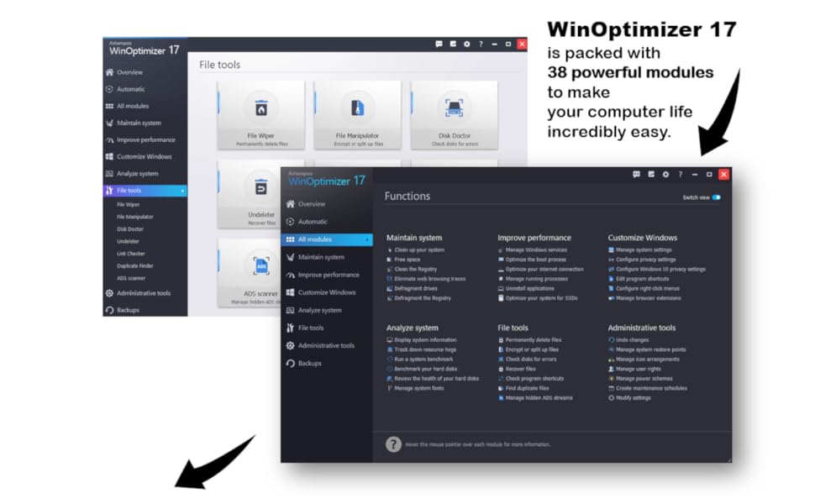Go to Overview in the back window sidebar
The image size is (815, 504).
[x=129, y=72]
